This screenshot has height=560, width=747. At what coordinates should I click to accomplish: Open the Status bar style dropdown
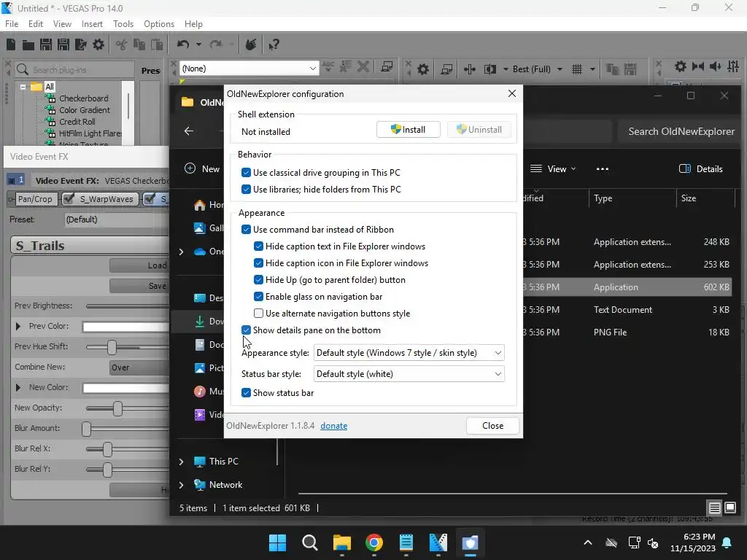coord(409,374)
